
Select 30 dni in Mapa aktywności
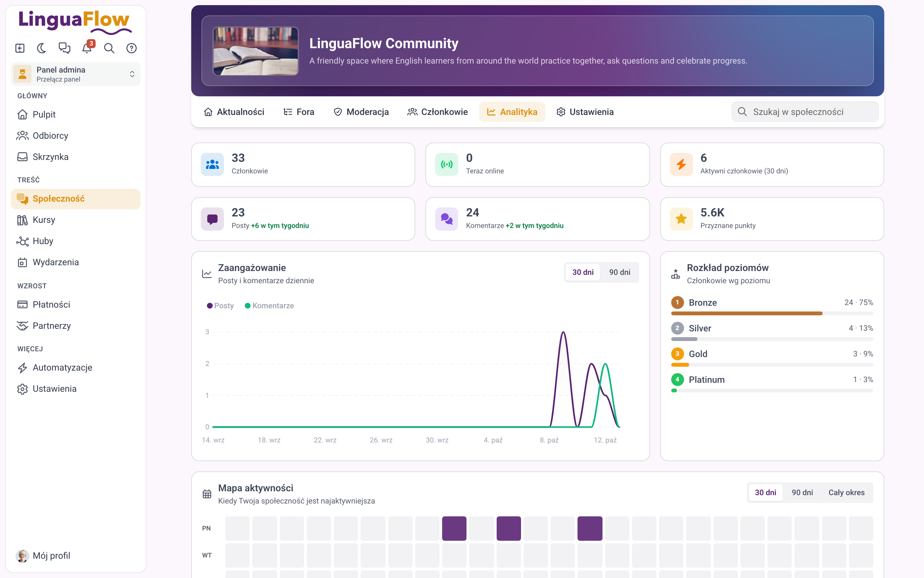point(765,492)
